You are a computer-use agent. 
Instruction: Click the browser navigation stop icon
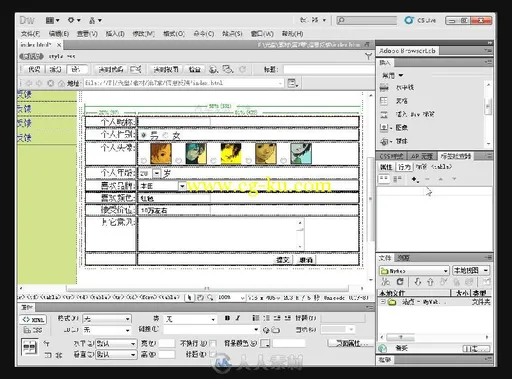coord(50,83)
